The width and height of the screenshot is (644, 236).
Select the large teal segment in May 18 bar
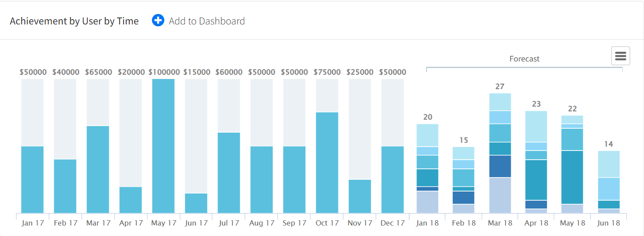pos(572,177)
